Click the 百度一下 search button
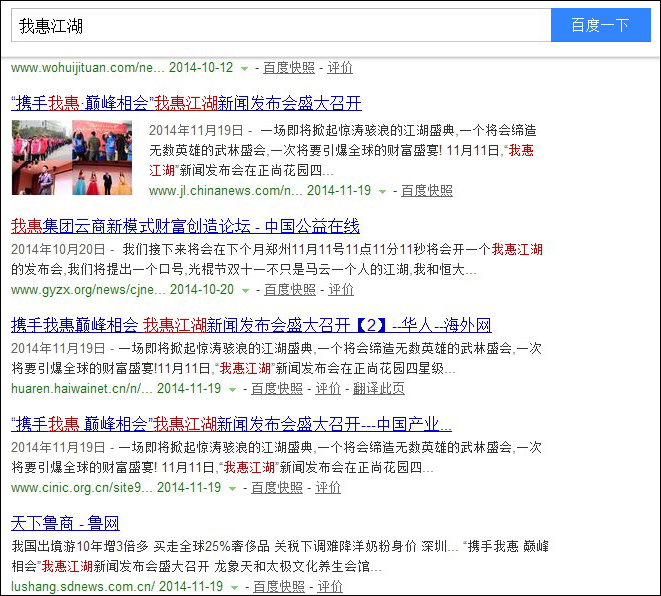This screenshot has width=661, height=596. tap(601, 25)
